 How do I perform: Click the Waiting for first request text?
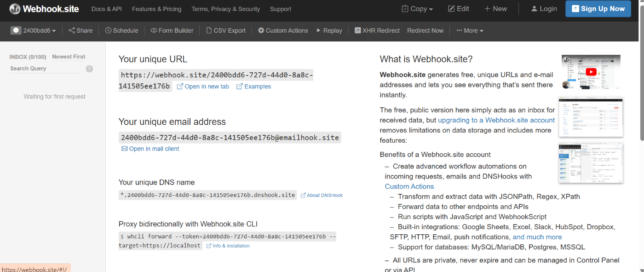[x=55, y=97]
